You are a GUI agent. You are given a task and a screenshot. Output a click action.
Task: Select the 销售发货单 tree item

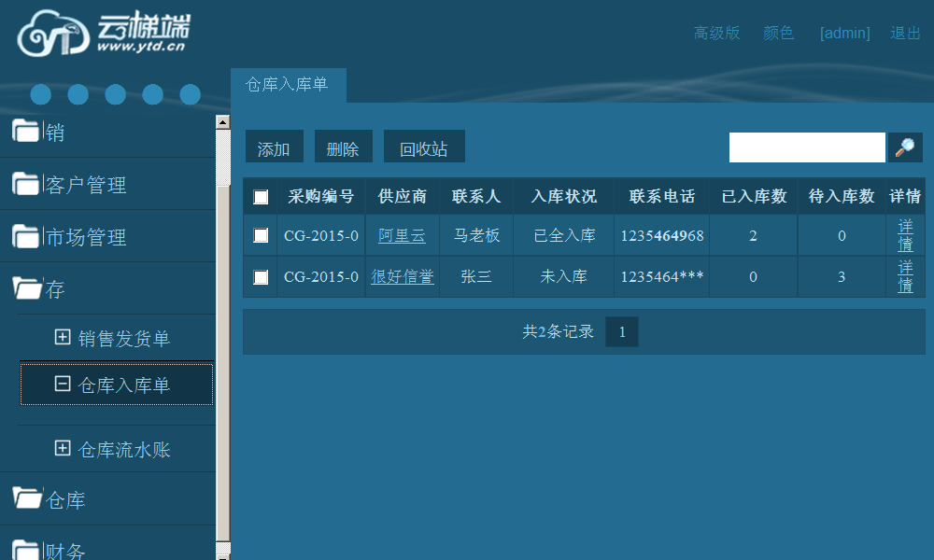124,338
